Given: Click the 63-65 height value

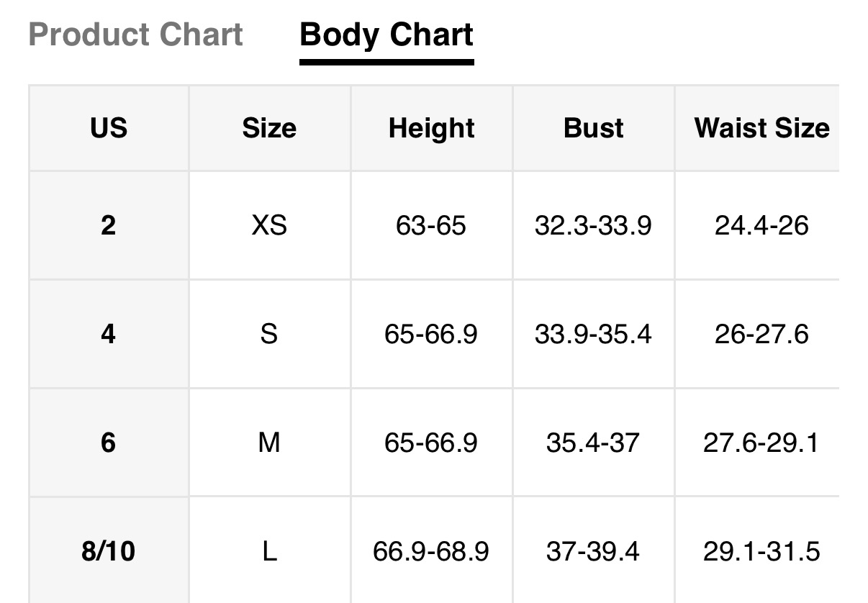Looking at the screenshot, I should pos(431,225).
